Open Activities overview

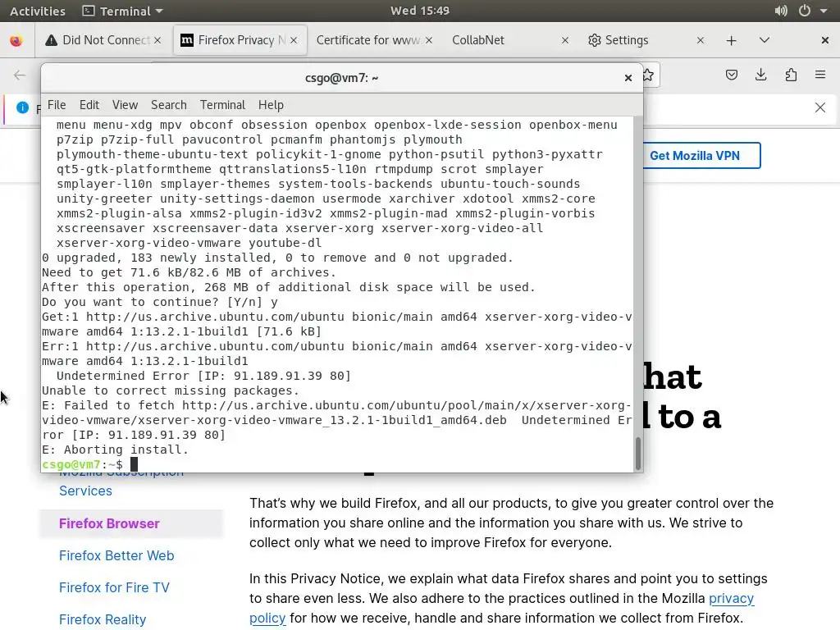(38, 11)
